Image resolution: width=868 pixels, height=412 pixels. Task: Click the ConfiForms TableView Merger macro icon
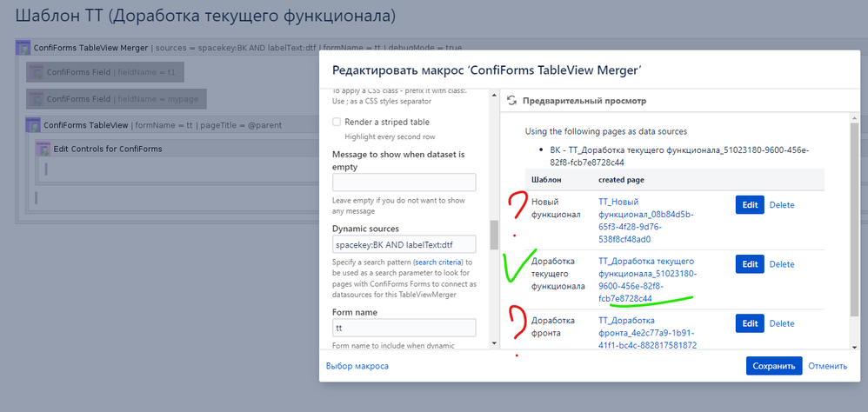tap(23, 48)
